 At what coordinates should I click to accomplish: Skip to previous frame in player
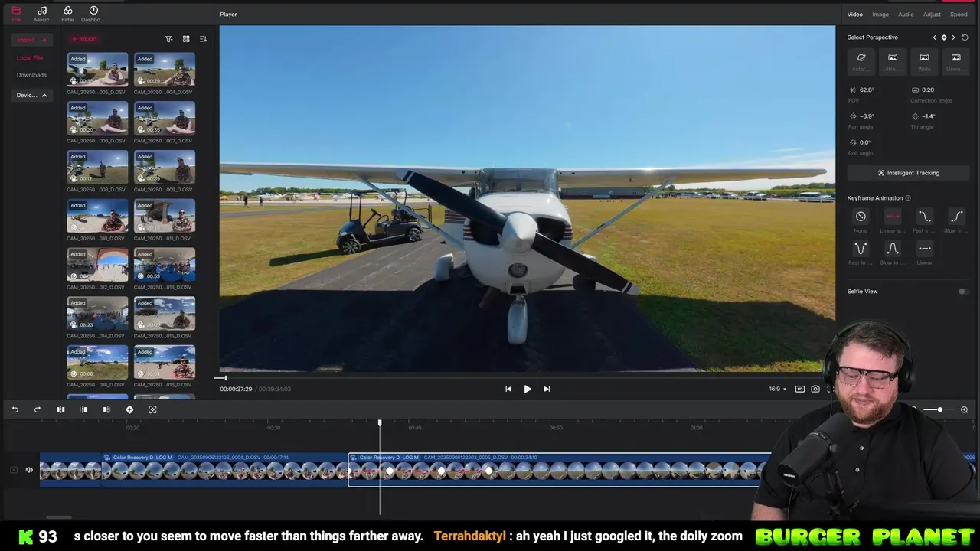(508, 389)
